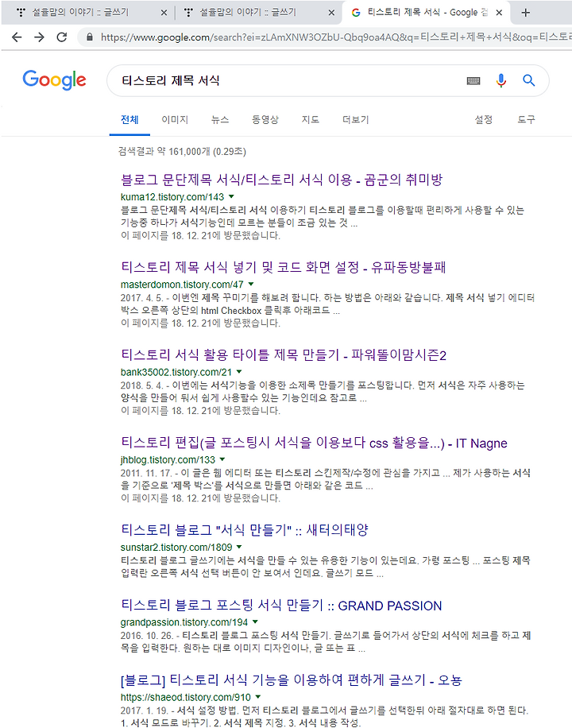The image size is (572, 728).
Task: Select the 이미지 results tab
Action: (x=175, y=120)
